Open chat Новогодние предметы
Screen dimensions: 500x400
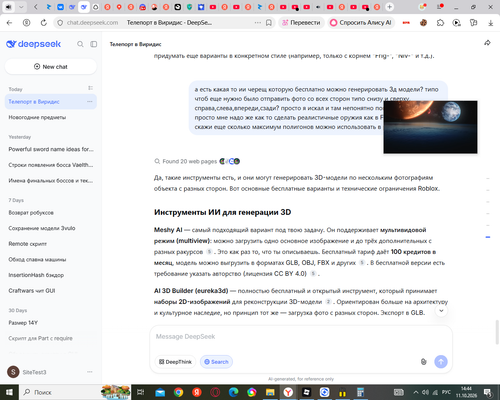pos(51,117)
